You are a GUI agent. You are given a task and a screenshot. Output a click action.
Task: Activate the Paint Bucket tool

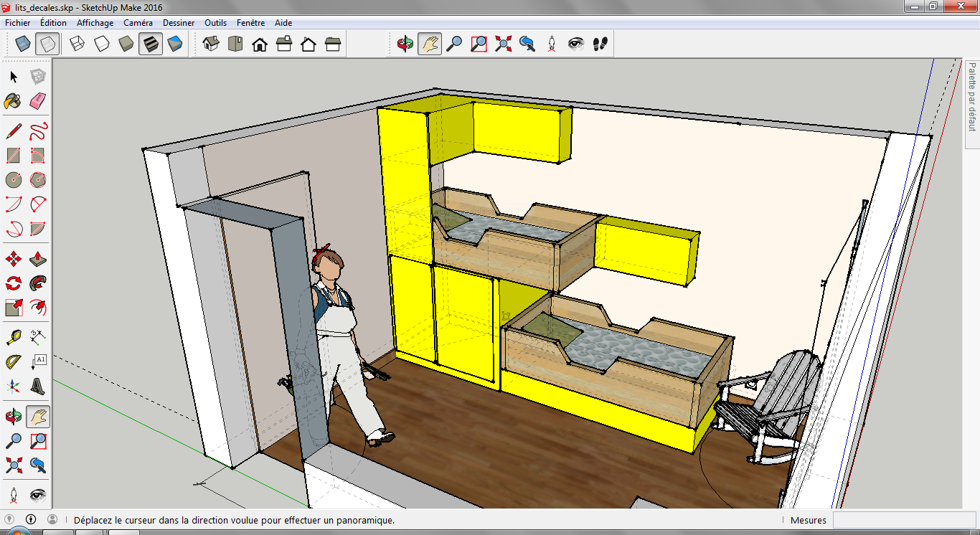click(x=14, y=101)
